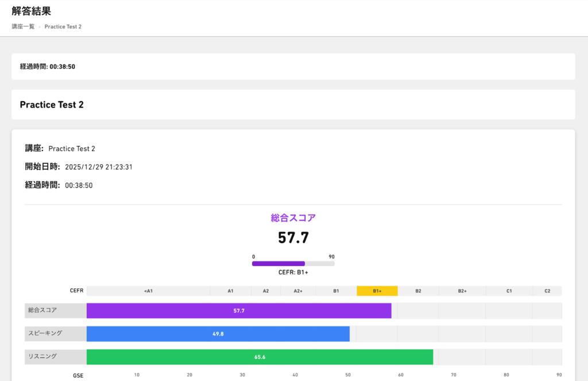Select the C1 cell in CEFR scale
The width and height of the screenshot is (588, 381).
509,291
